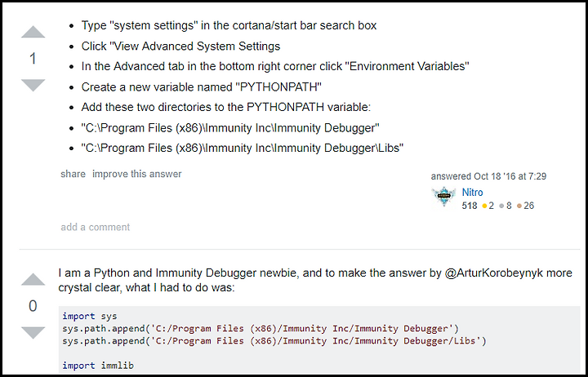The height and width of the screenshot is (377, 588).
Task: Downvote the answer by Nitro
Action: tap(33, 85)
